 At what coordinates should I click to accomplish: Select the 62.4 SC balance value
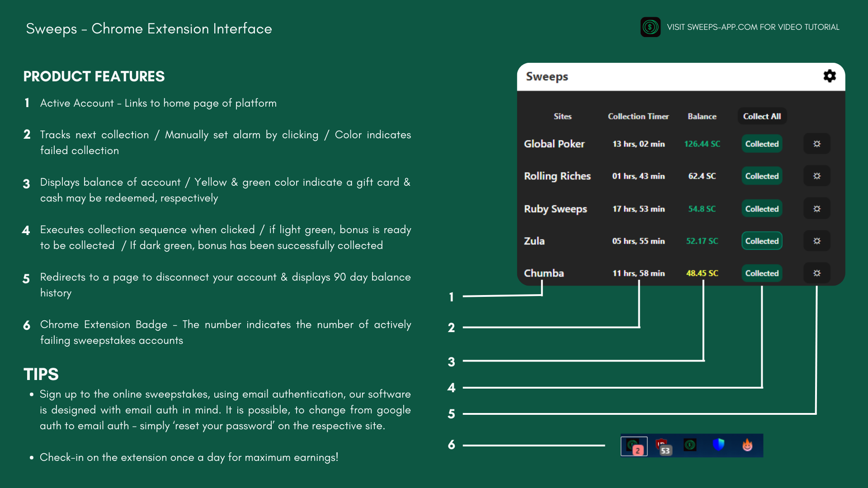point(702,176)
